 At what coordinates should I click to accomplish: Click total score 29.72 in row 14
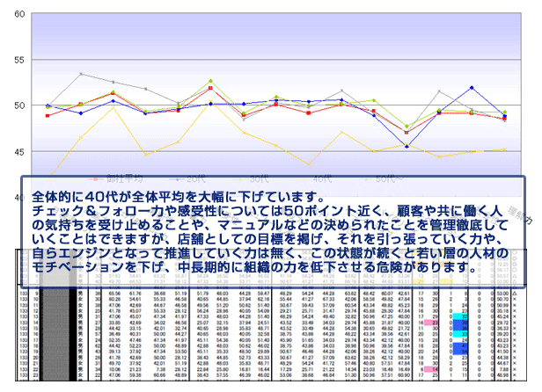[x=502, y=323]
